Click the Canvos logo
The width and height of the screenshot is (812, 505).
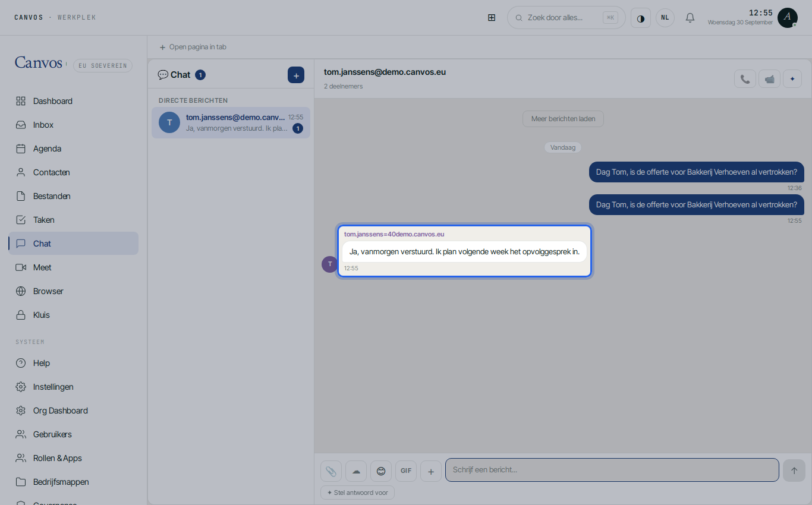pyautogui.click(x=39, y=63)
